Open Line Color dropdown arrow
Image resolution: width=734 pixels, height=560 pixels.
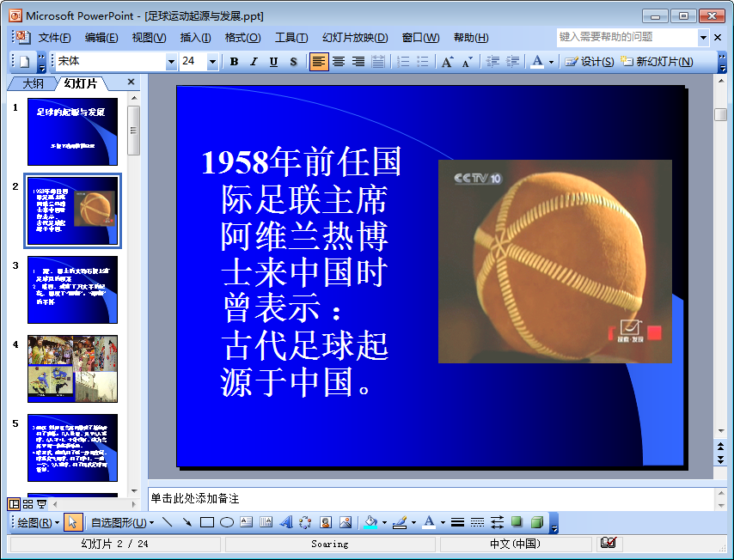(x=413, y=522)
